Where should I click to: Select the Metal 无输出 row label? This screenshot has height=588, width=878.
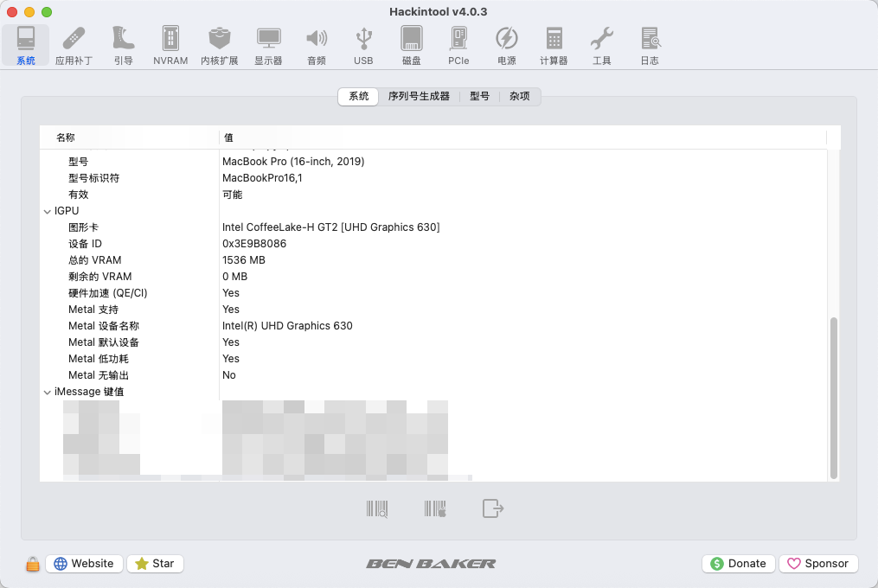pos(99,375)
